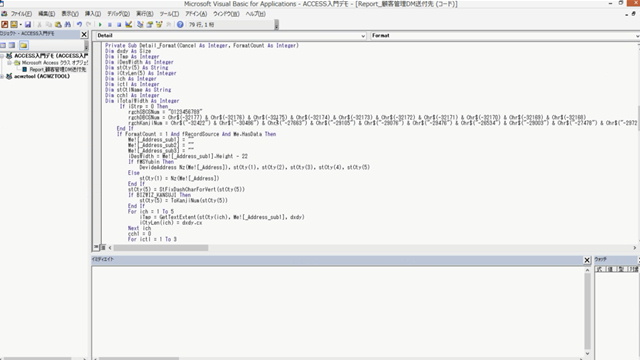Collapse the Microsoft Access クラス オブジェクト folder

[9, 63]
